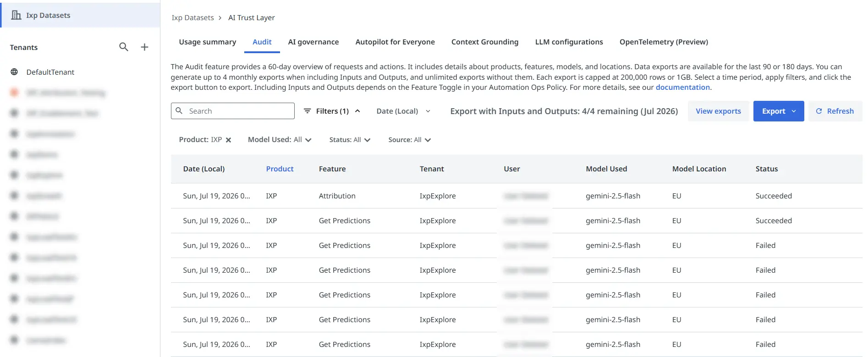The width and height of the screenshot is (868, 357).
Task: Click View exports button
Action: click(x=718, y=111)
